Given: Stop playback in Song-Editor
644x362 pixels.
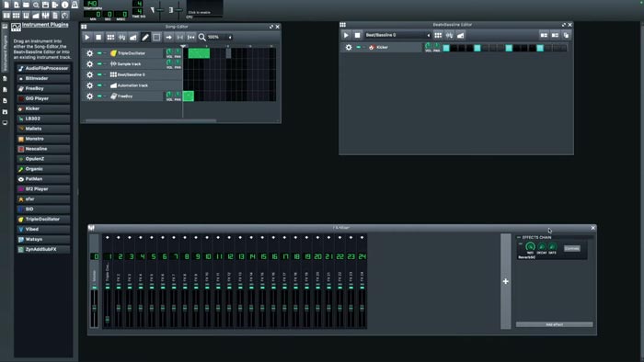Looking at the screenshot, I should (x=98, y=38).
